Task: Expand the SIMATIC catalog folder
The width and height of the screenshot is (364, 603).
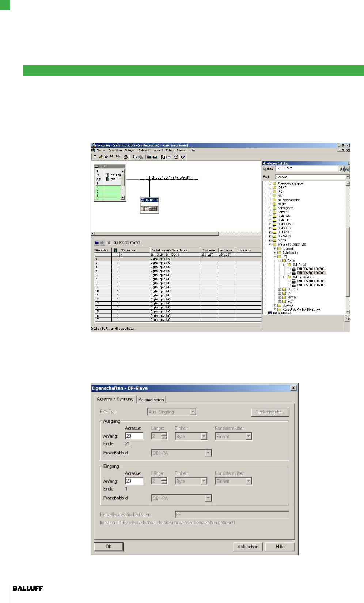Action: click(270, 220)
